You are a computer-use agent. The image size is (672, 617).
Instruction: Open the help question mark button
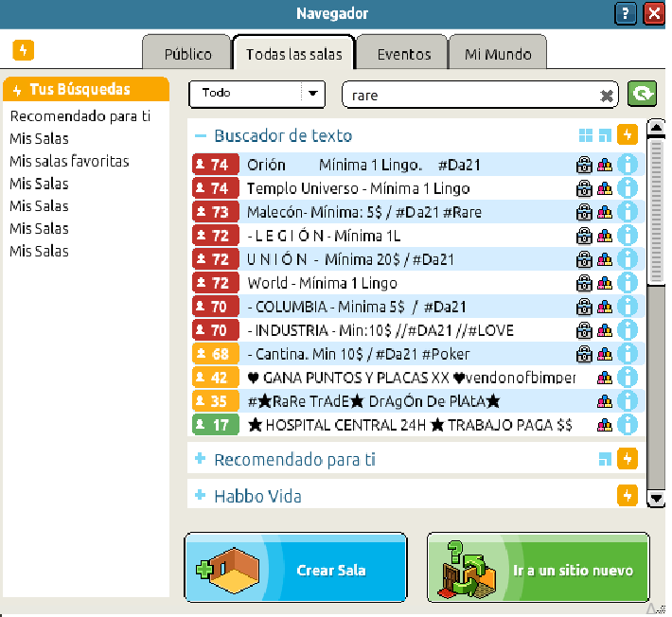626,13
